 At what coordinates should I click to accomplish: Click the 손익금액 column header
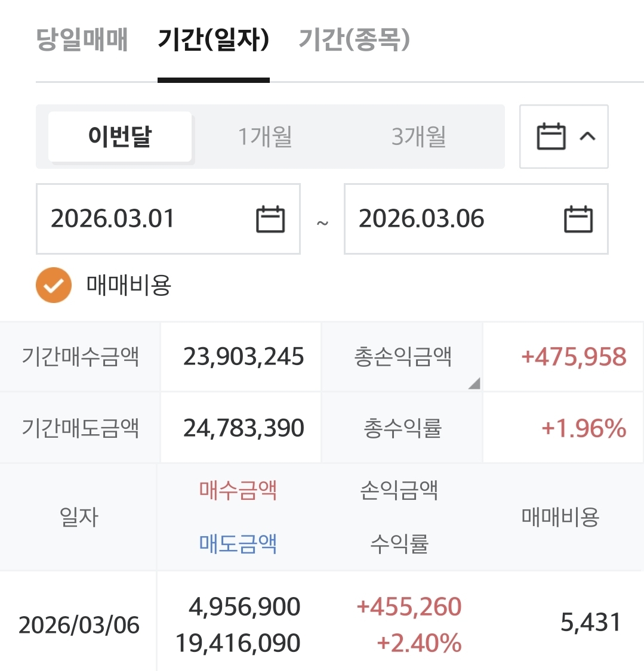[399, 490]
